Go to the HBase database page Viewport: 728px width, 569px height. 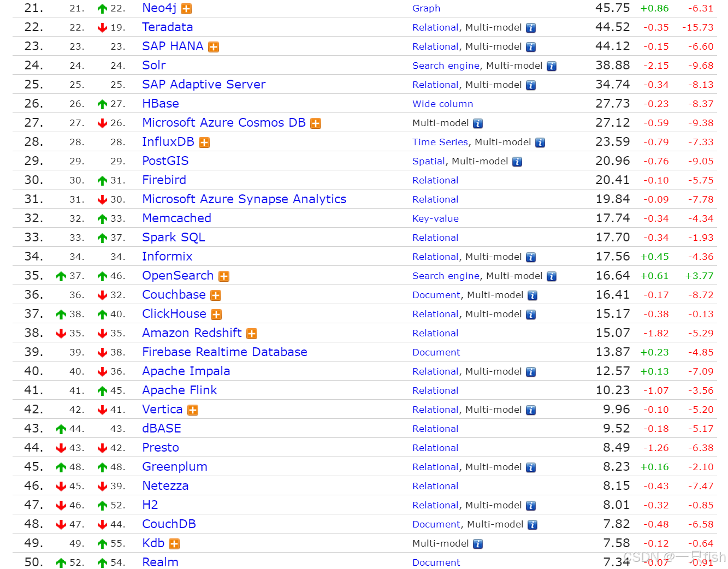pyautogui.click(x=161, y=104)
